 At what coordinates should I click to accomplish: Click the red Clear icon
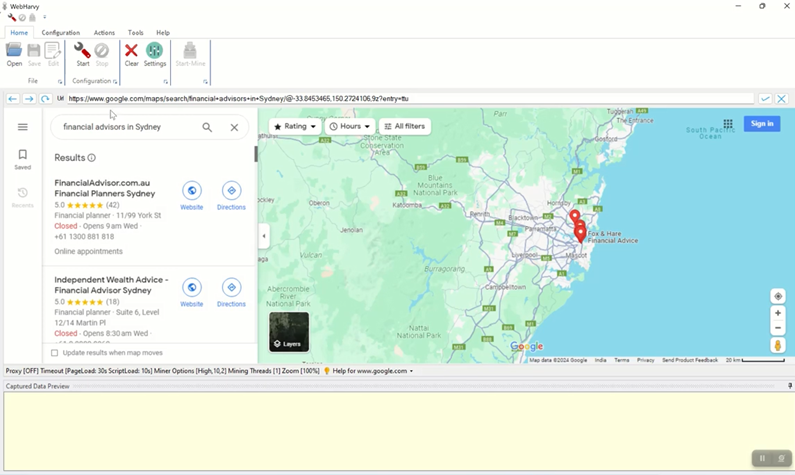131,51
